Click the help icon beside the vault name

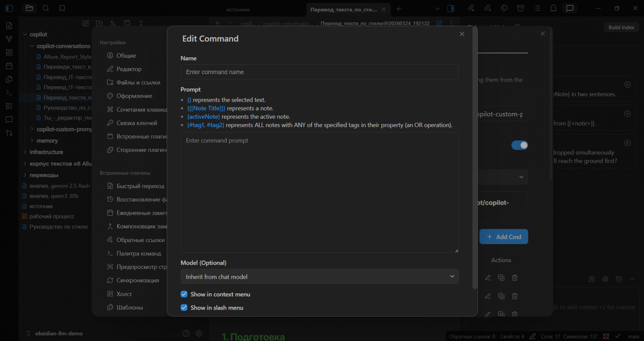(x=186, y=333)
